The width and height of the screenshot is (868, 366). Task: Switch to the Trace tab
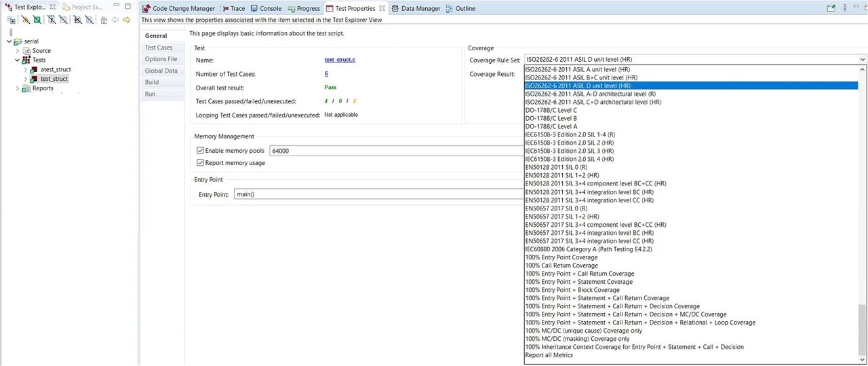click(x=233, y=8)
